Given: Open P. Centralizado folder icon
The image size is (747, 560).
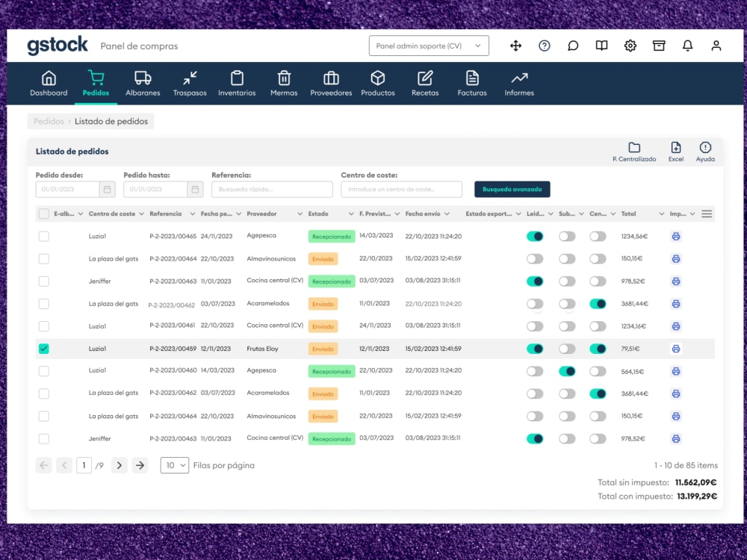Looking at the screenshot, I should click(x=633, y=146).
